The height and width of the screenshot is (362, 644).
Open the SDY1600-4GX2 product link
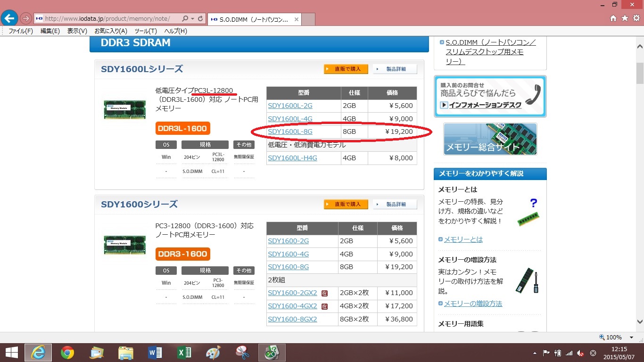pyautogui.click(x=292, y=306)
